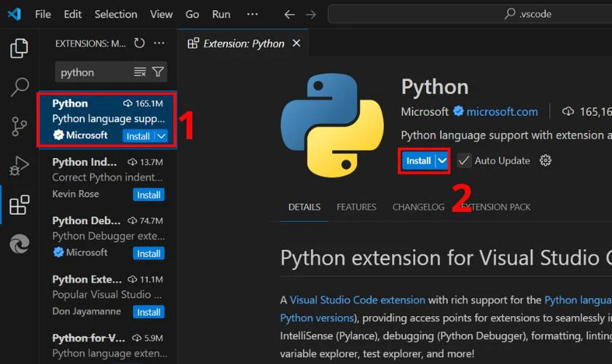The height and width of the screenshot is (364, 612).
Task: Open Run and Debug view
Action: pyautogui.click(x=19, y=166)
